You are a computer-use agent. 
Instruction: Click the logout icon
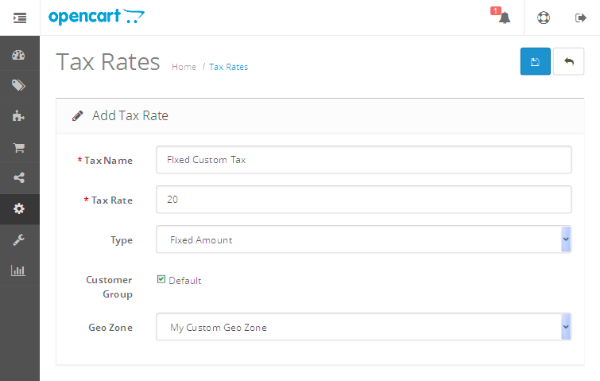(580, 18)
